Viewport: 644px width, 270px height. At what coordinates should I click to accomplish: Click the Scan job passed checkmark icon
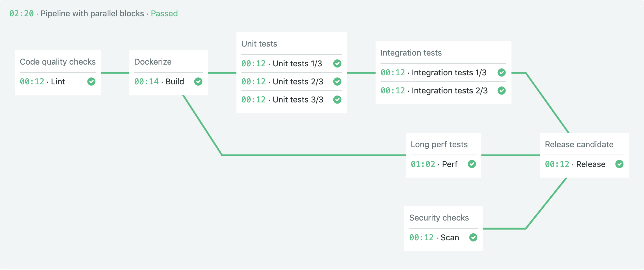point(473,237)
